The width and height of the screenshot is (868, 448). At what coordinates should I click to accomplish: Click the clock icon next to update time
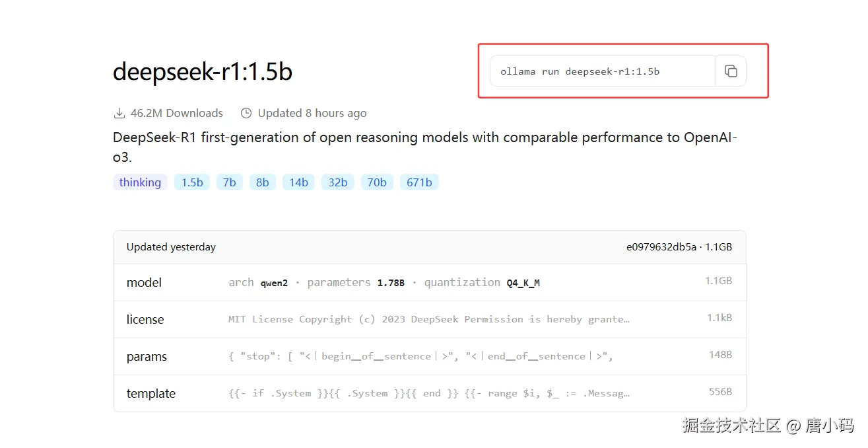[x=246, y=112]
